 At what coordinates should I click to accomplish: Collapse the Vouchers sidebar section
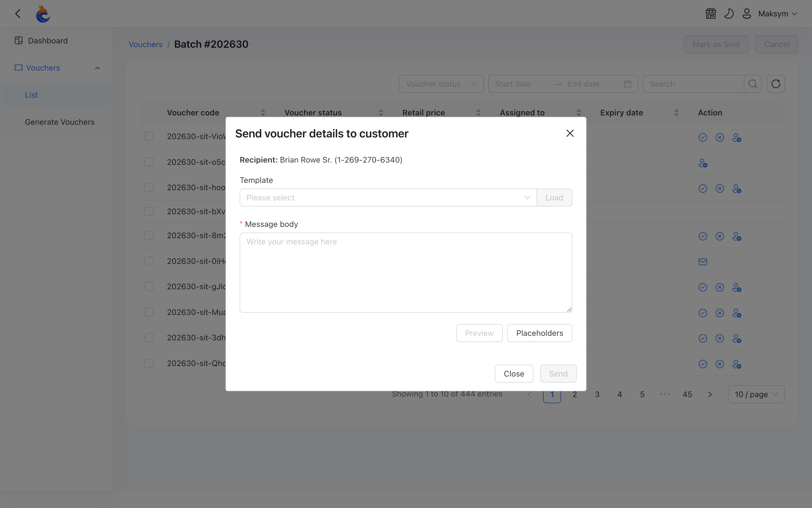97,68
